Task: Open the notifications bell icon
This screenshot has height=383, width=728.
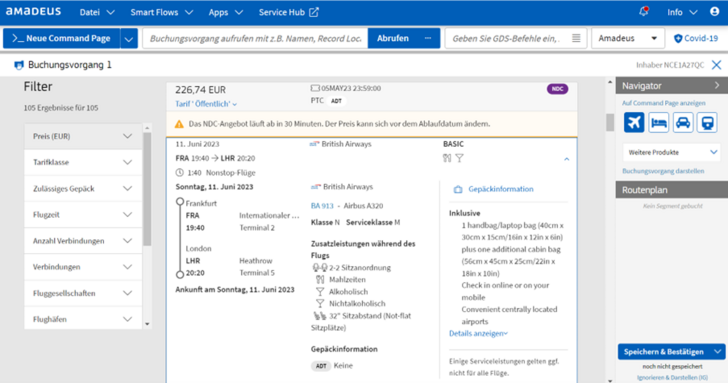Action: click(644, 12)
